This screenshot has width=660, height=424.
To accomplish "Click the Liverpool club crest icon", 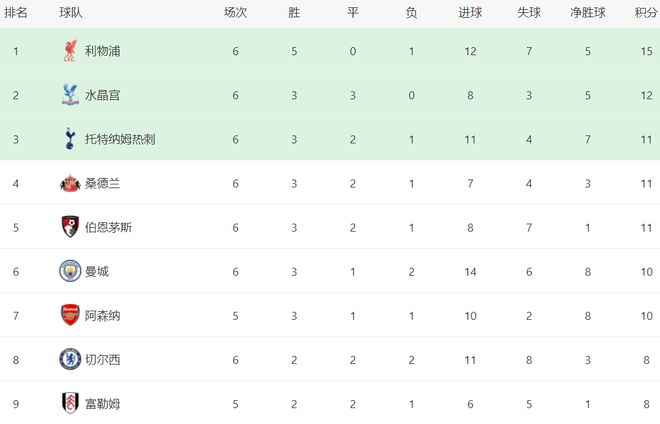I will tap(69, 51).
